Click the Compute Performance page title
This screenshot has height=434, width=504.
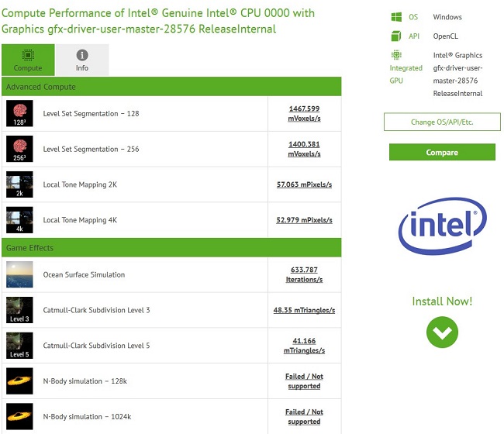point(158,21)
